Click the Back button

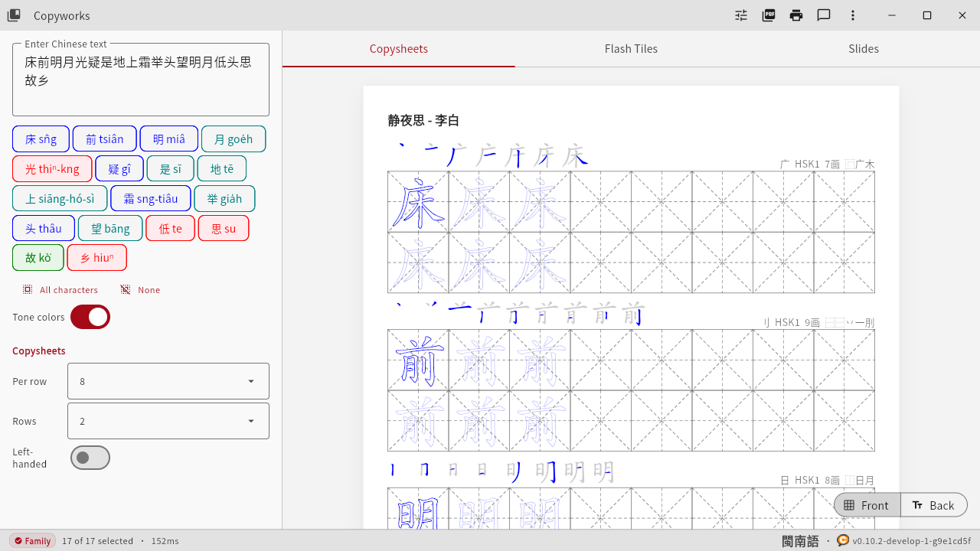pos(934,504)
